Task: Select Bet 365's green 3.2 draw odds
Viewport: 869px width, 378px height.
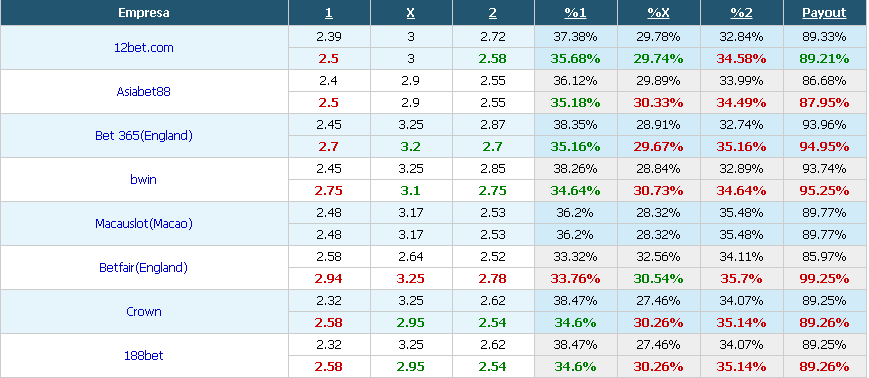Action: pos(411,147)
